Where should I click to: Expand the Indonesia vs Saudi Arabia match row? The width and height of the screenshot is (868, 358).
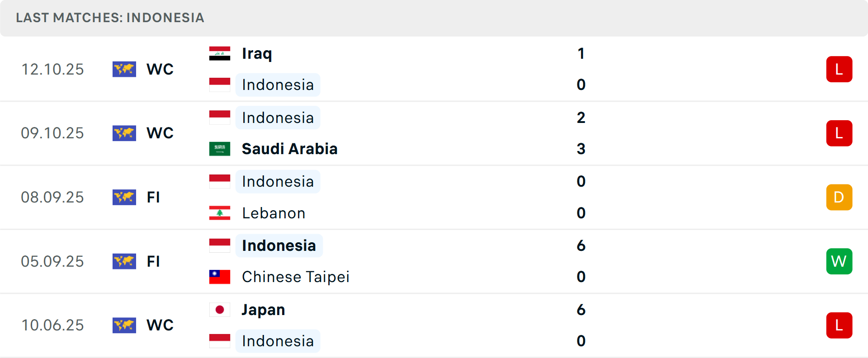click(x=434, y=133)
